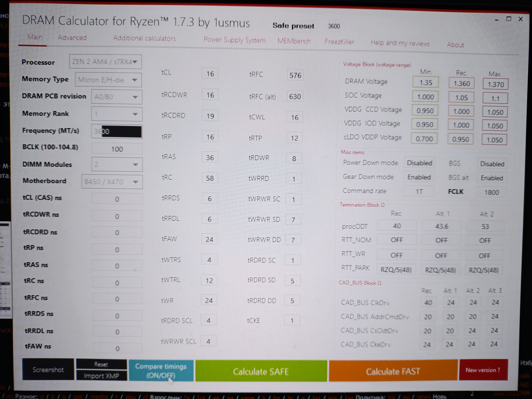
Task: Click the tRC value 58
Action: (210, 178)
